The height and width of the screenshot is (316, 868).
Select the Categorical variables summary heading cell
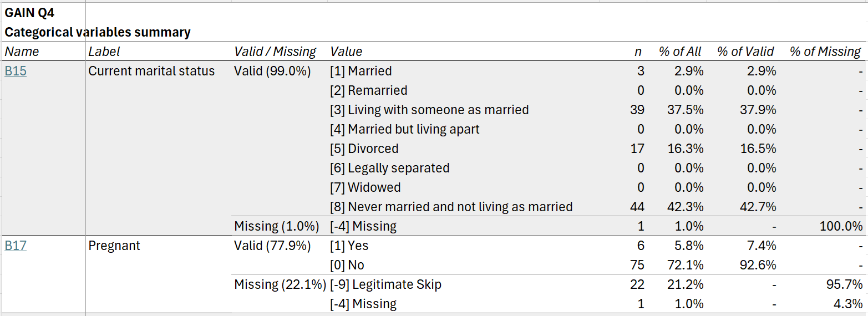coord(98,32)
